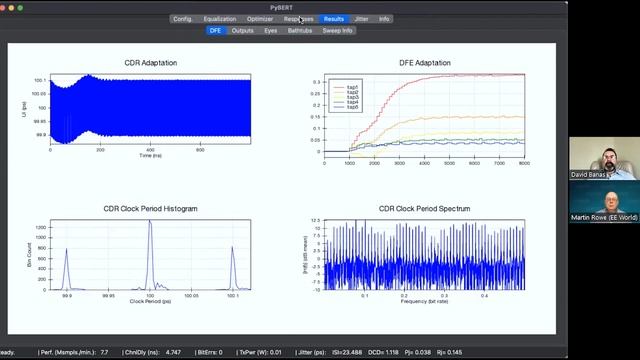Open the Responses tab
Screen dimensions: 640x360
tap(299, 19)
